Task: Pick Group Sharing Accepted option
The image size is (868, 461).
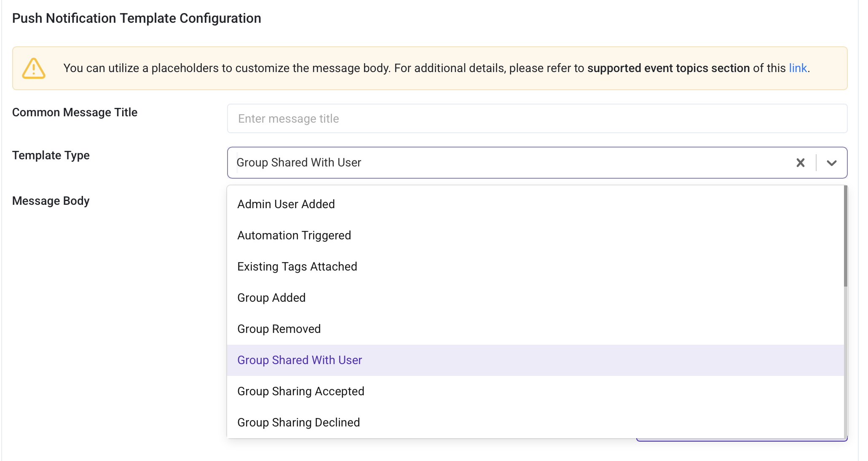Action: (301, 391)
